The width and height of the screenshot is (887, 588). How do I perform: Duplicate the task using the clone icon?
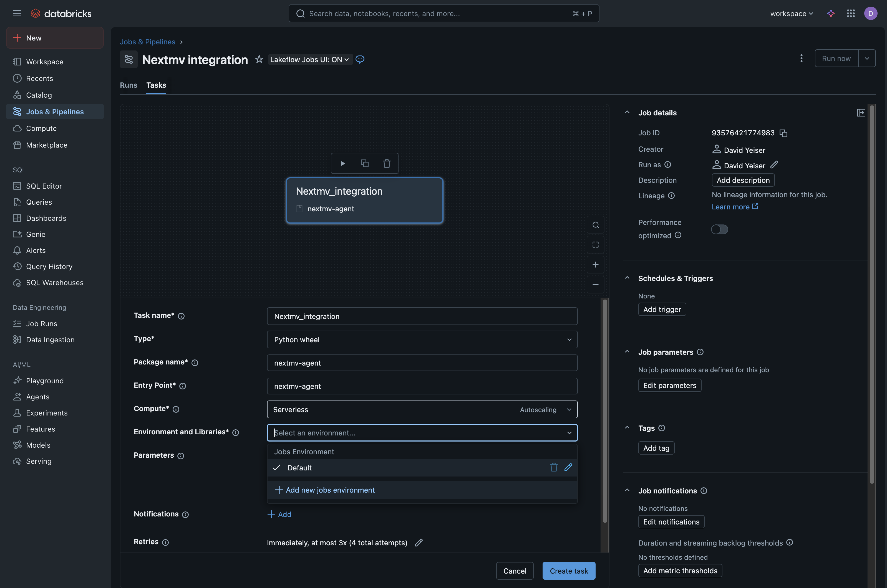point(364,163)
